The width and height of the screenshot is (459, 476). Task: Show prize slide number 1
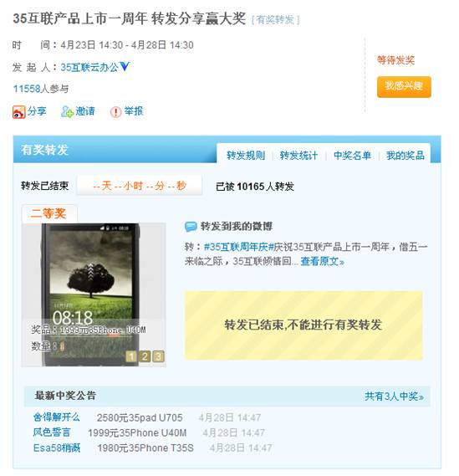pyautogui.click(x=131, y=356)
